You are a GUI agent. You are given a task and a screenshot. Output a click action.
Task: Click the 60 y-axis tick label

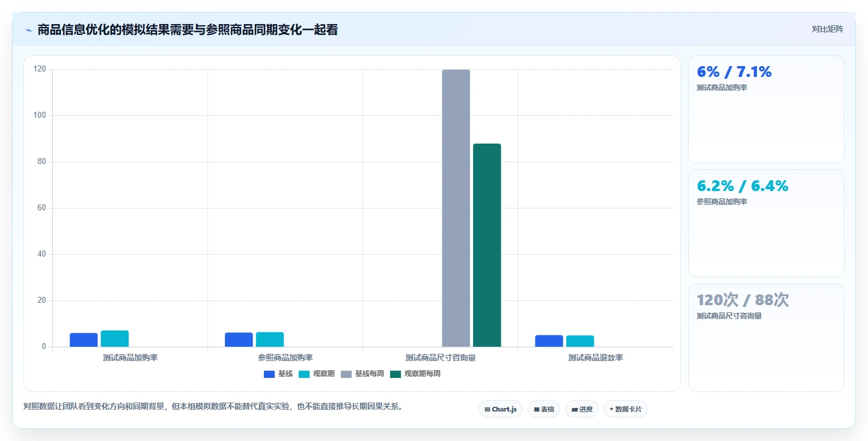(41, 208)
